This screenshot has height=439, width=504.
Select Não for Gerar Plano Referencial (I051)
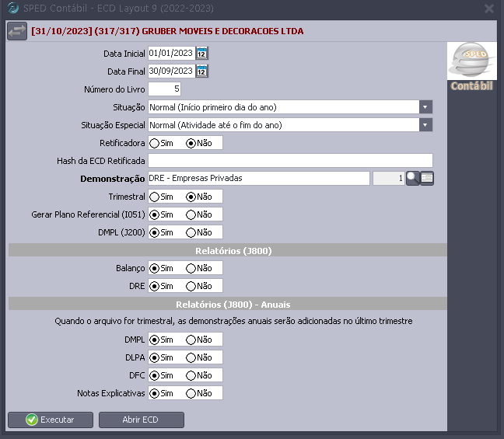point(198,214)
